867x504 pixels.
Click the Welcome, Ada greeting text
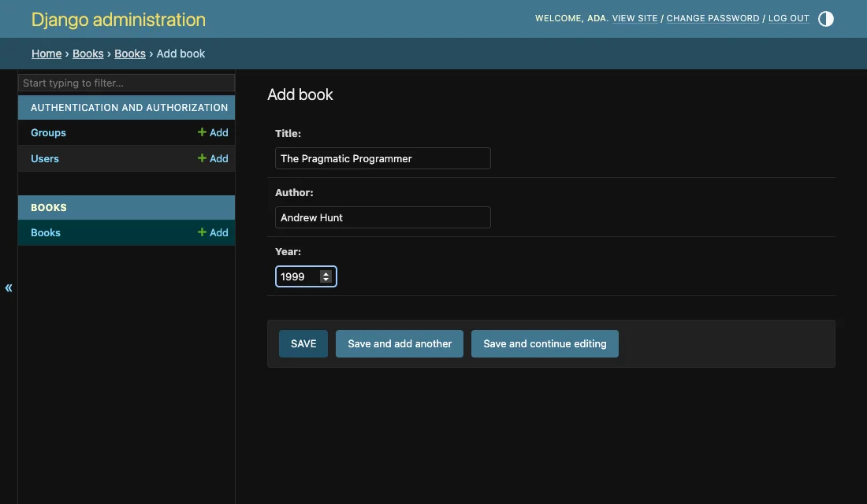(x=571, y=18)
